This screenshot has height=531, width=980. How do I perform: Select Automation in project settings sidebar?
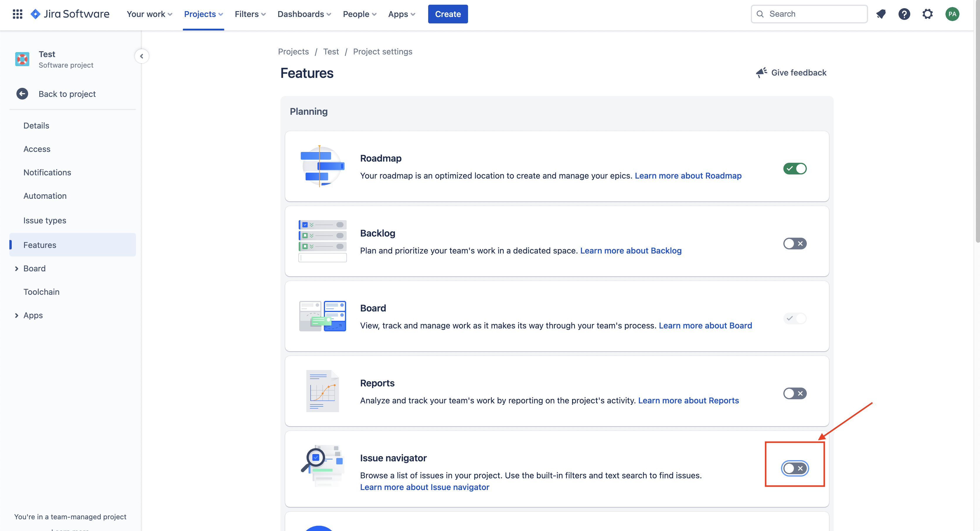[45, 196]
